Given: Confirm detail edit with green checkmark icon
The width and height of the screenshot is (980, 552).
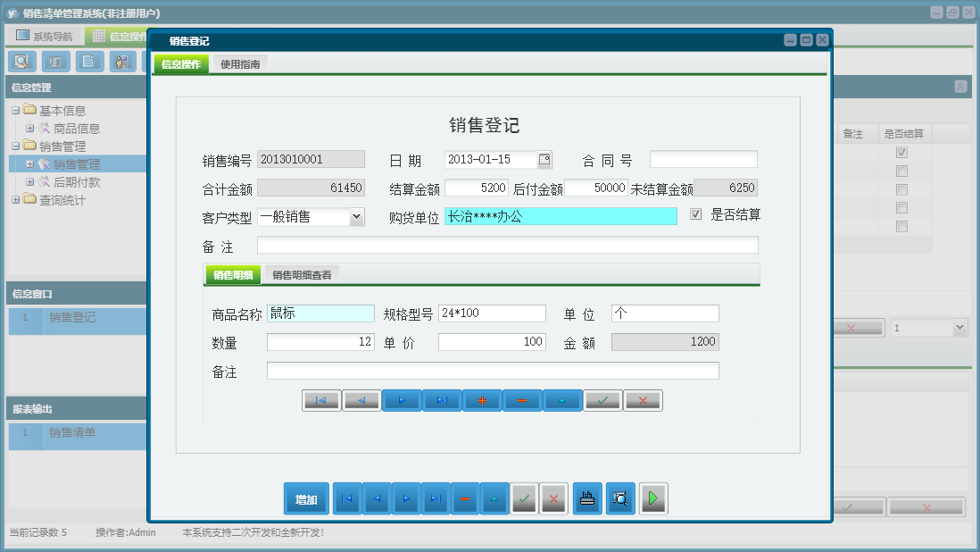Looking at the screenshot, I should coord(602,400).
